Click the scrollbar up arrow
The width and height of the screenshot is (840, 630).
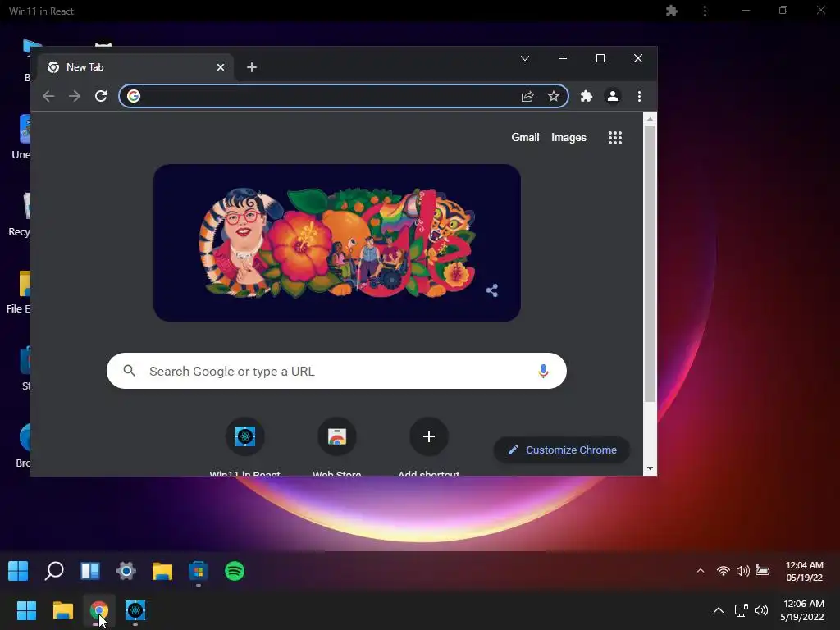coord(650,119)
